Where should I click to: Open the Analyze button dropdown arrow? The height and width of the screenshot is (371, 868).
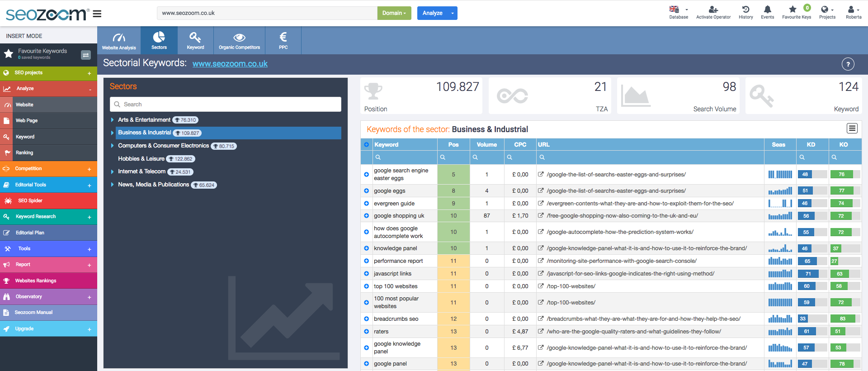(453, 13)
